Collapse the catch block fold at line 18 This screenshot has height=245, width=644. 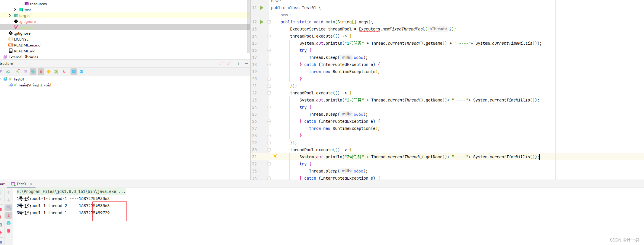click(x=269, y=65)
